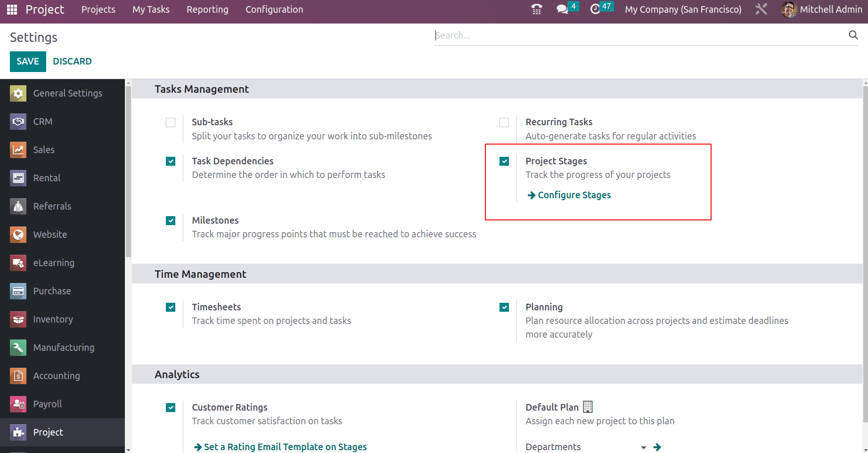
Task: Open the discuss conversations icon
Action: point(562,9)
